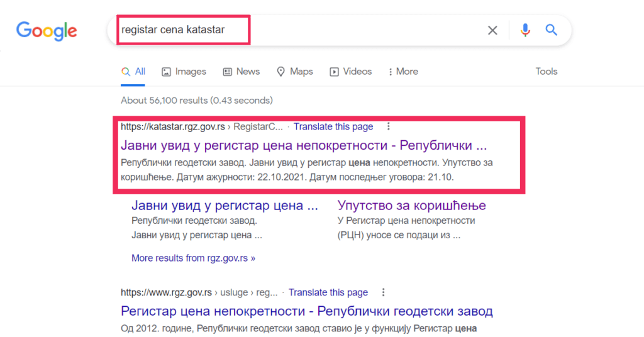Open three-dot menu for www.rgz.gov.rs result
The width and height of the screenshot is (644, 337).
click(x=383, y=292)
